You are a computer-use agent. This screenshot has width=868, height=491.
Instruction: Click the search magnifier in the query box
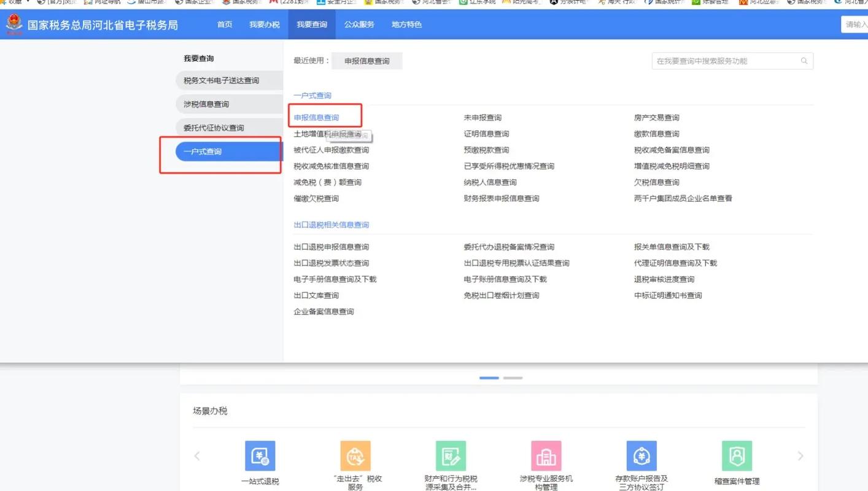pos(804,61)
